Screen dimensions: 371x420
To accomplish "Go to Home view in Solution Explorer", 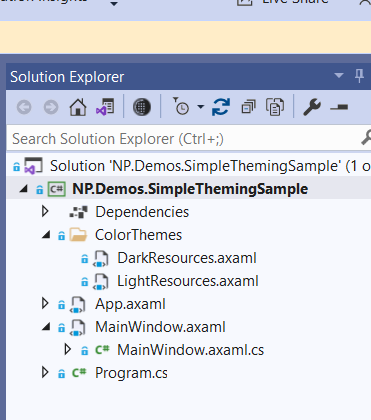I will point(78,107).
